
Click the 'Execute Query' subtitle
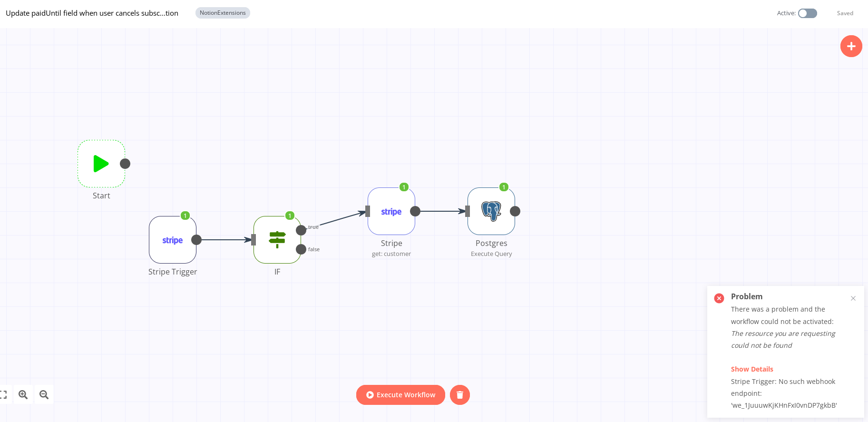[491, 254]
